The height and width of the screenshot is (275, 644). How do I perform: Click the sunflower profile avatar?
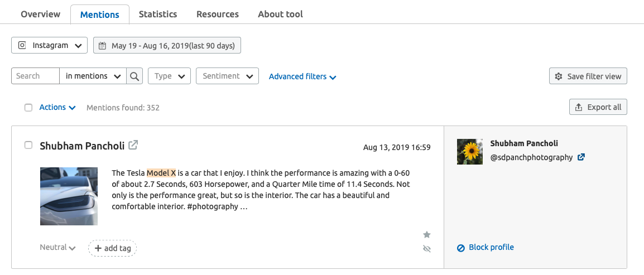click(x=470, y=152)
